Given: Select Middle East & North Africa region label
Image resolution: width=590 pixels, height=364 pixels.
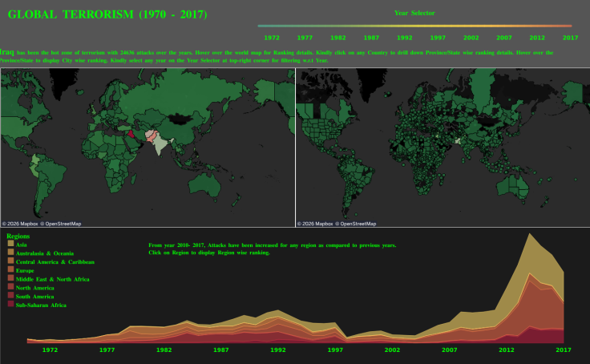Looking at the screenshot, I should [x=53, y=279].
